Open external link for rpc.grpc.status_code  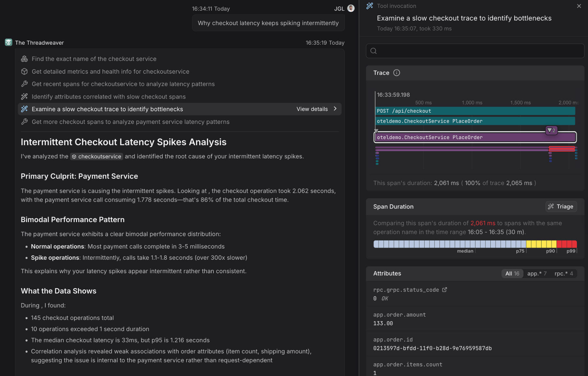coord(444,290)
